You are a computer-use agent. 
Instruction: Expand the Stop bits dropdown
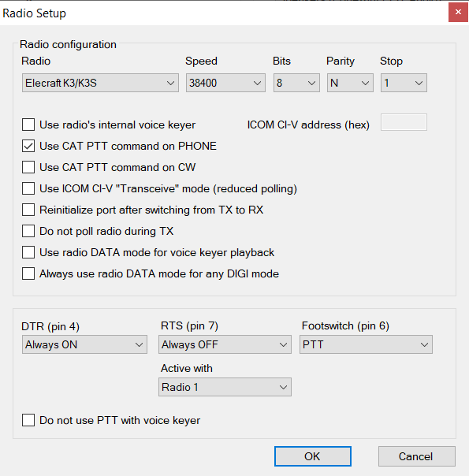(x=404, y=83)
